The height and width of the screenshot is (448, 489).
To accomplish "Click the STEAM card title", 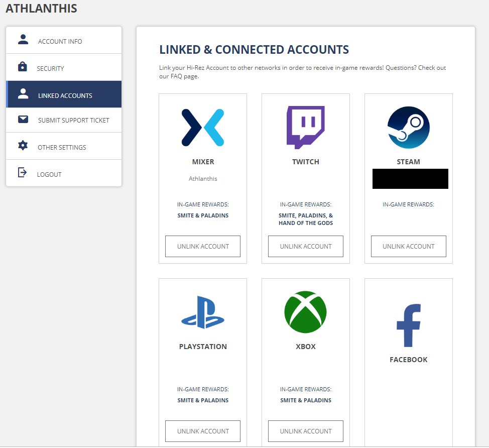I will click(x=409, y=162).
